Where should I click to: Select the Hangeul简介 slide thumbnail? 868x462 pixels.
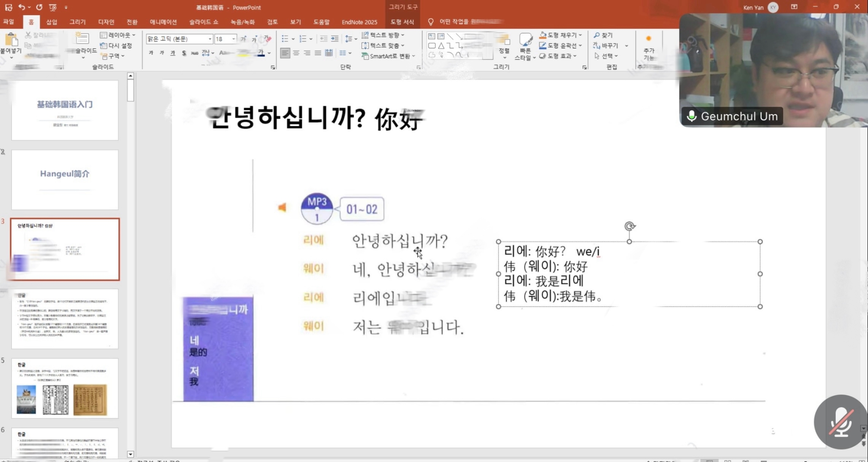point(65,180)
